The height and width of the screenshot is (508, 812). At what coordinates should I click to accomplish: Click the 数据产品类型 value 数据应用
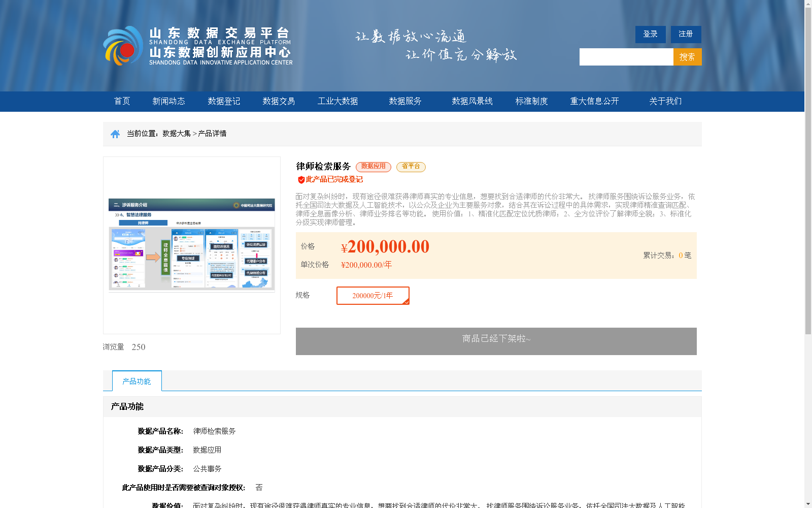click(x=207, y=450)
